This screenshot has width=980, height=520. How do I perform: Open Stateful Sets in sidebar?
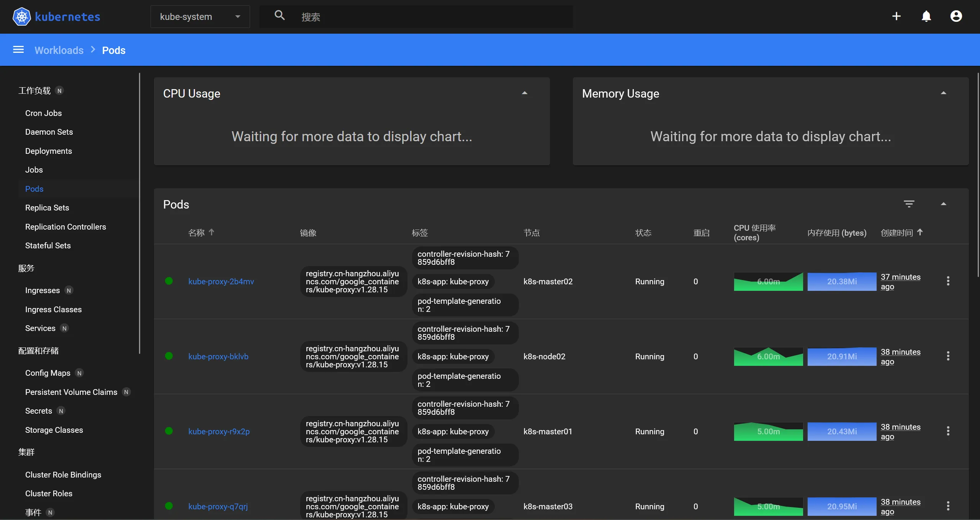pyautogui.click(x=48, y=246)
